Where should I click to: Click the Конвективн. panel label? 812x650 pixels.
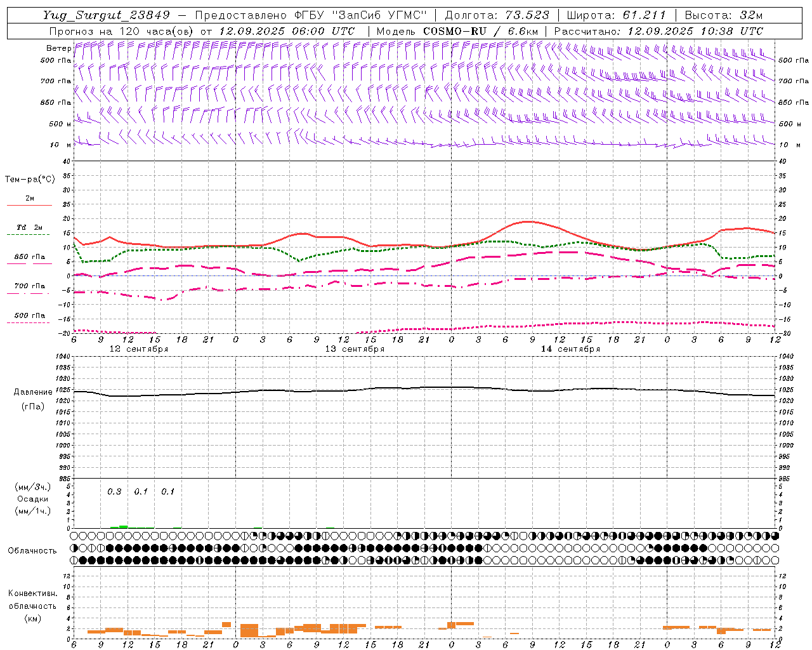[x=32, y=594]
